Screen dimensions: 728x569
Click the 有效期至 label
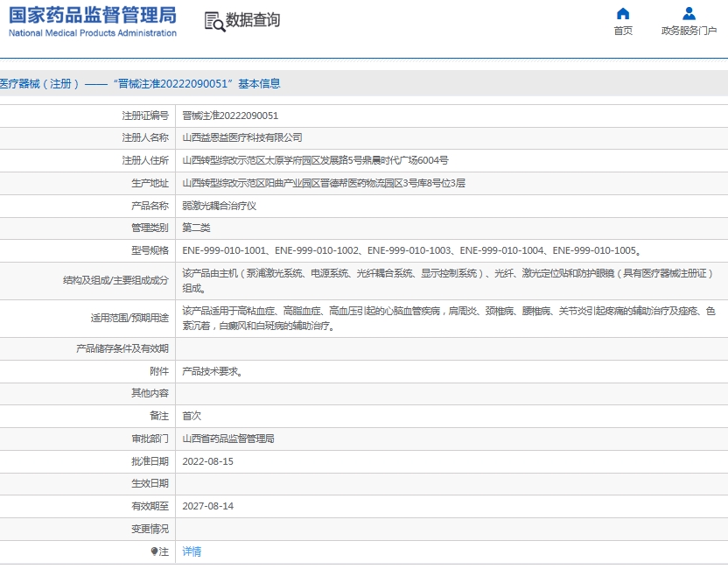pyautogui.click(x=150, y=506)
